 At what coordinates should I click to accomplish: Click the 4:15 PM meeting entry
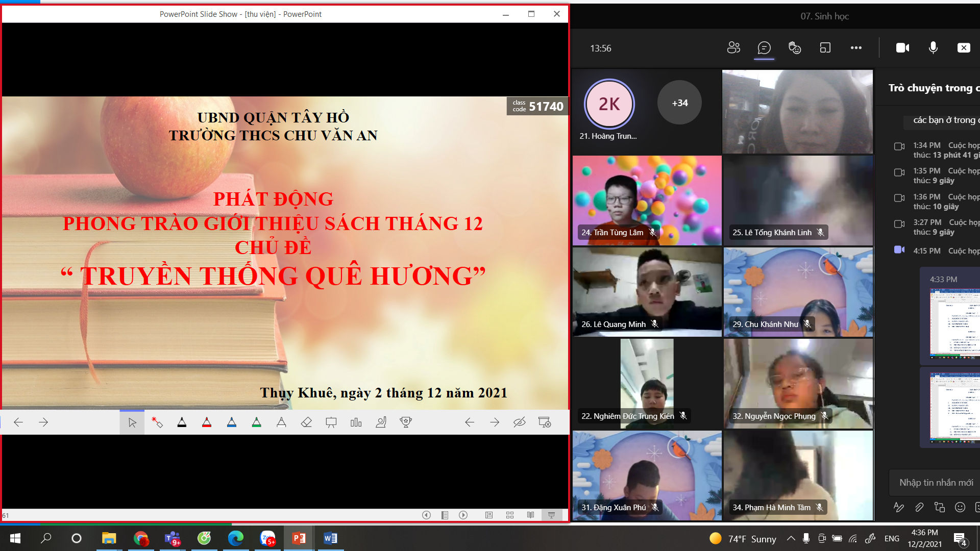tap(937, 251)
